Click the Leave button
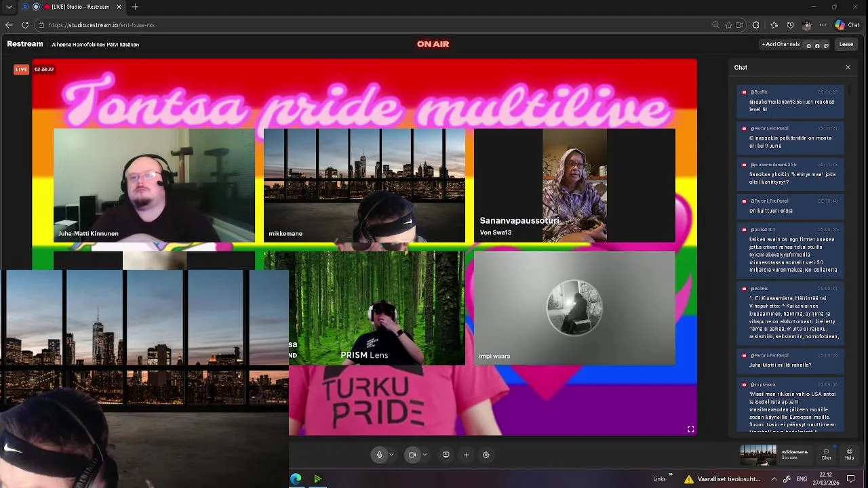 [x=846, y=44]
